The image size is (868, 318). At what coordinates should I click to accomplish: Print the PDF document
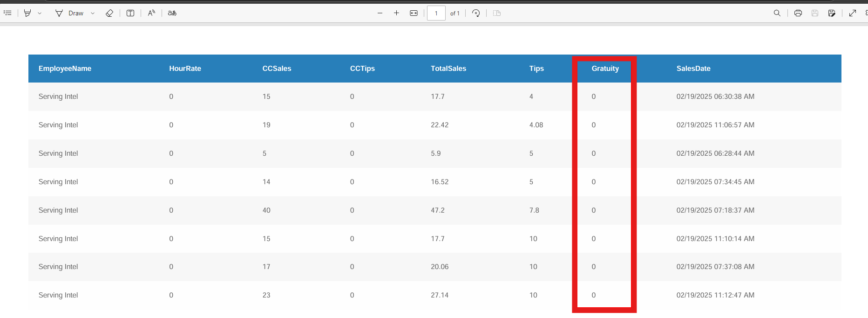point(798,13)
